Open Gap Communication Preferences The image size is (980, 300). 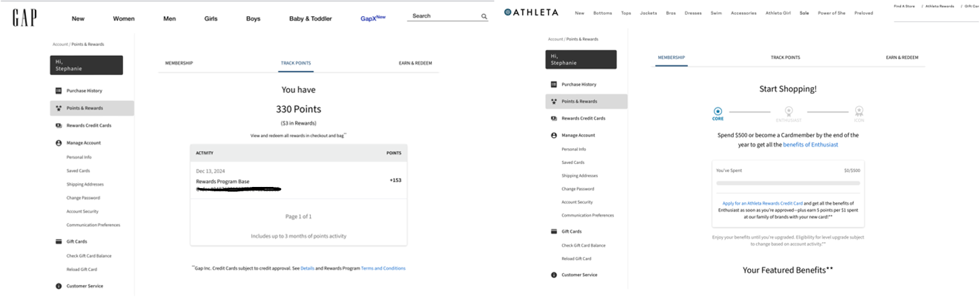pyautogui.click(x=93, y=225)
